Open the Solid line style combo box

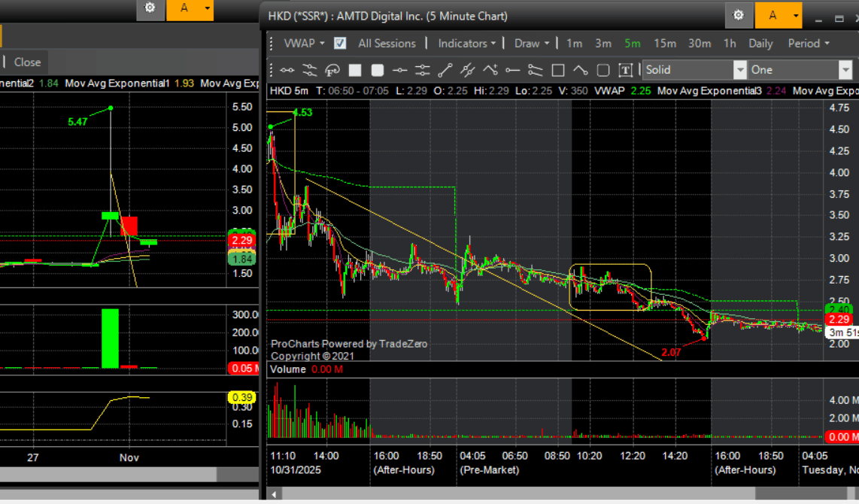click(695, 69)
